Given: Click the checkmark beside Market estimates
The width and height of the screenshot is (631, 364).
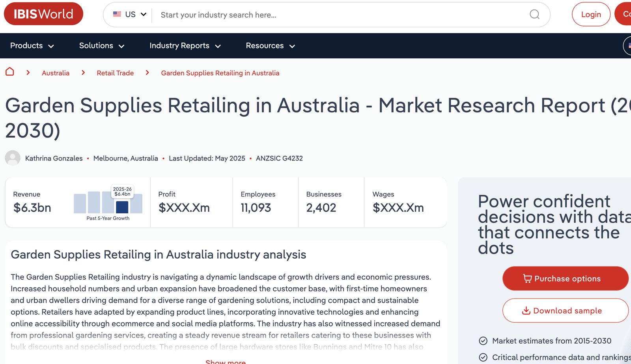Looking at the screenshot, I should [483, 341].
